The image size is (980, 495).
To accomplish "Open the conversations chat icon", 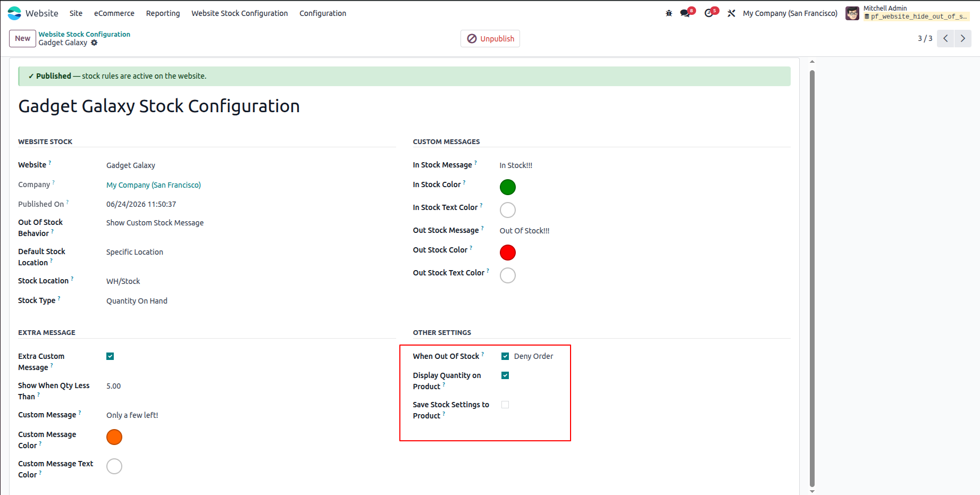I will [685, 13].
